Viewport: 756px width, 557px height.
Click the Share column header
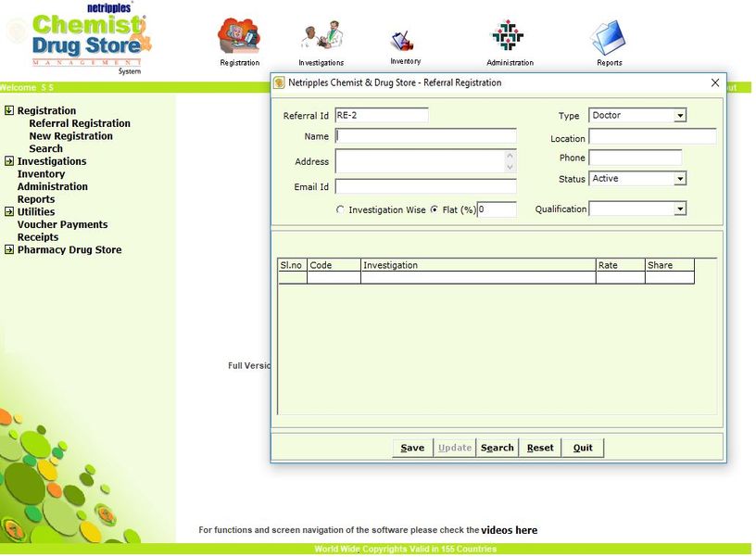click(670, 265)
